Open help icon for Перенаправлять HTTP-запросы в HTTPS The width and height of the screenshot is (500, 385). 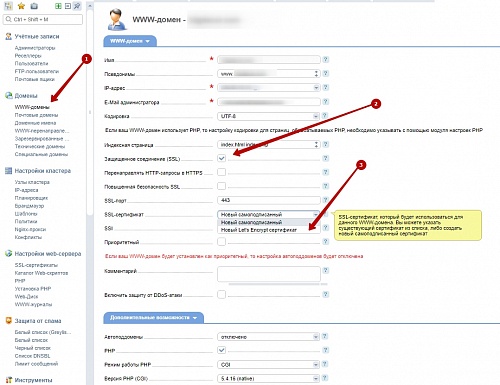[x=326, y=172]
